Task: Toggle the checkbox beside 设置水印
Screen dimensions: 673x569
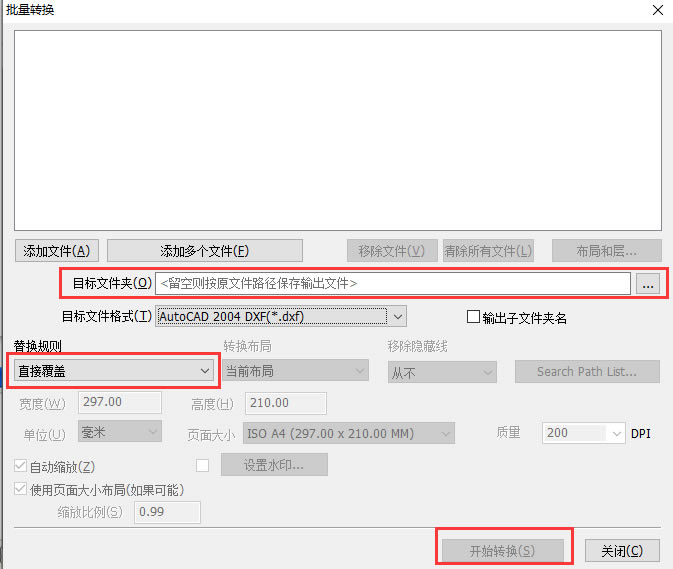Action: coord(202,466)
